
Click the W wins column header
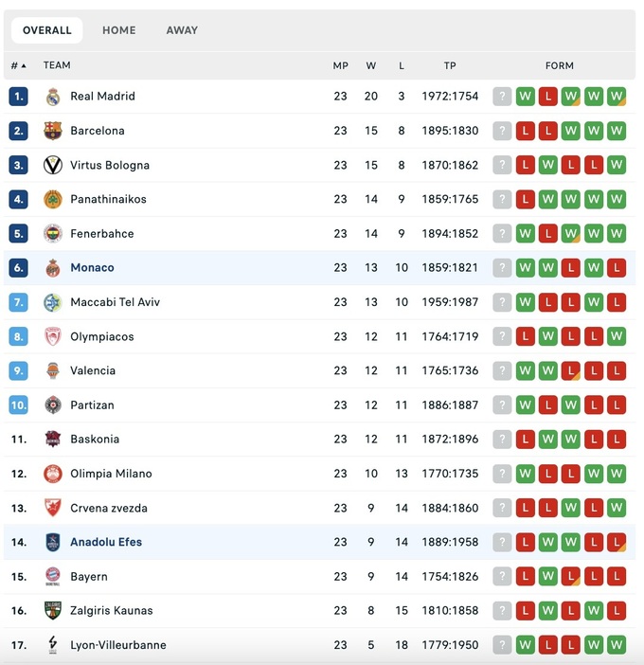[x=371, y=65]
